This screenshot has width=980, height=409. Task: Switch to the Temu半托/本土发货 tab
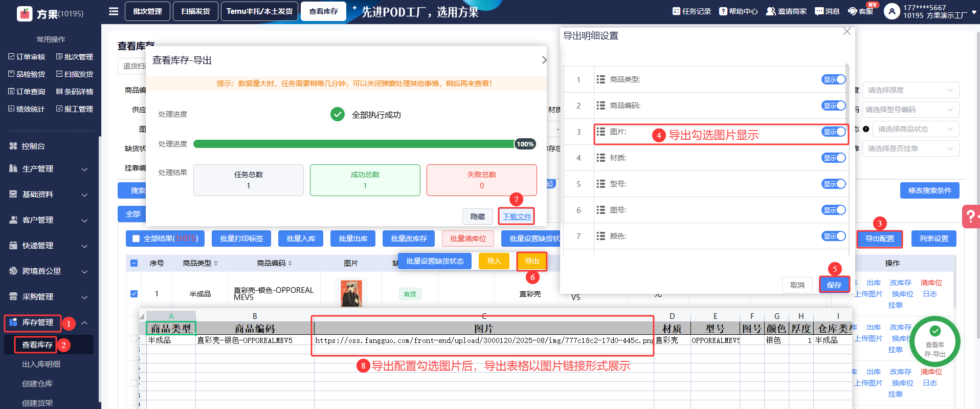259,11
